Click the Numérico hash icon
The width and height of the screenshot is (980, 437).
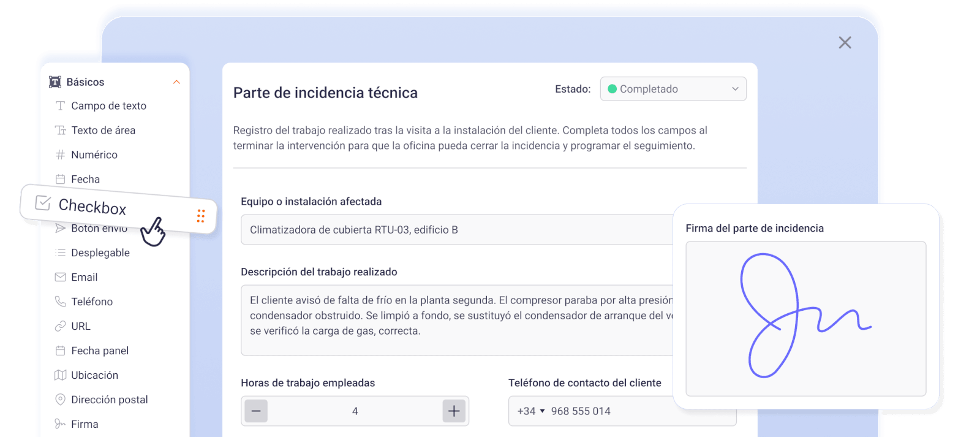click(x=60, y=155)
